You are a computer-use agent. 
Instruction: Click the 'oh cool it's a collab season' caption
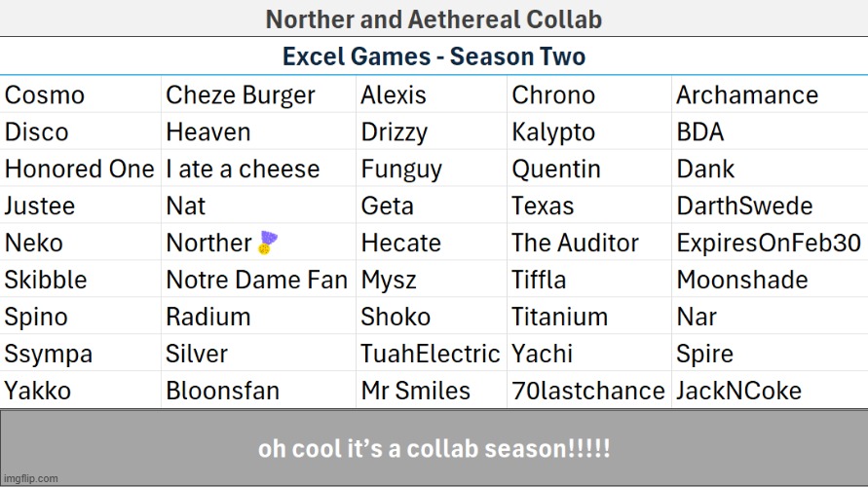[x=434, y=448]
